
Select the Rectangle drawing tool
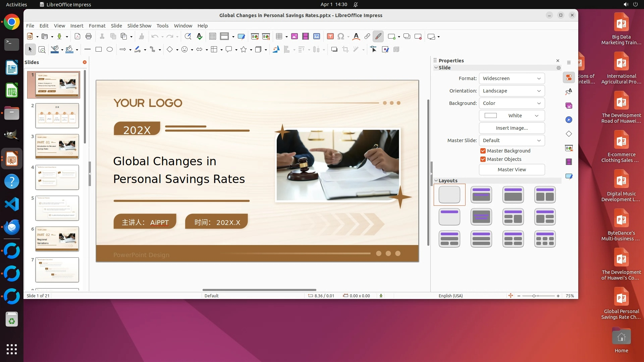coord(98,50)
